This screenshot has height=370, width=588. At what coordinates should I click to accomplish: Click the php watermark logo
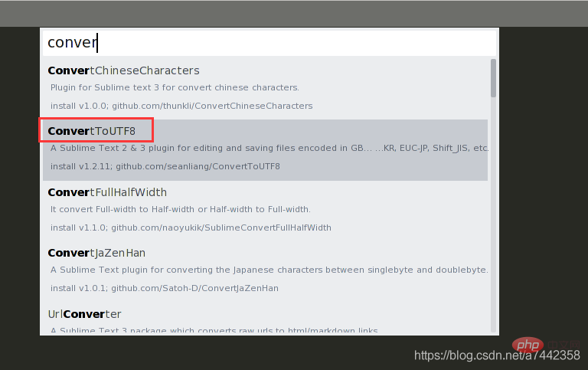point(528,345)
